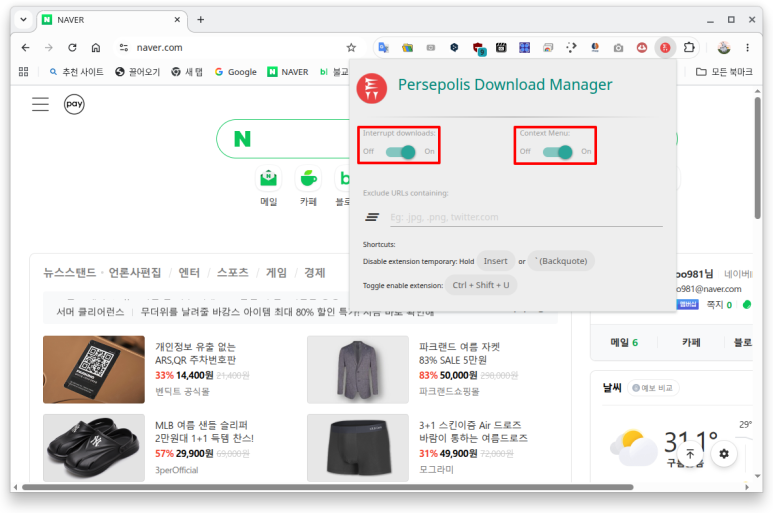Click the 서머 클리어런스 link
773x513 pixels.
[90, 312]
